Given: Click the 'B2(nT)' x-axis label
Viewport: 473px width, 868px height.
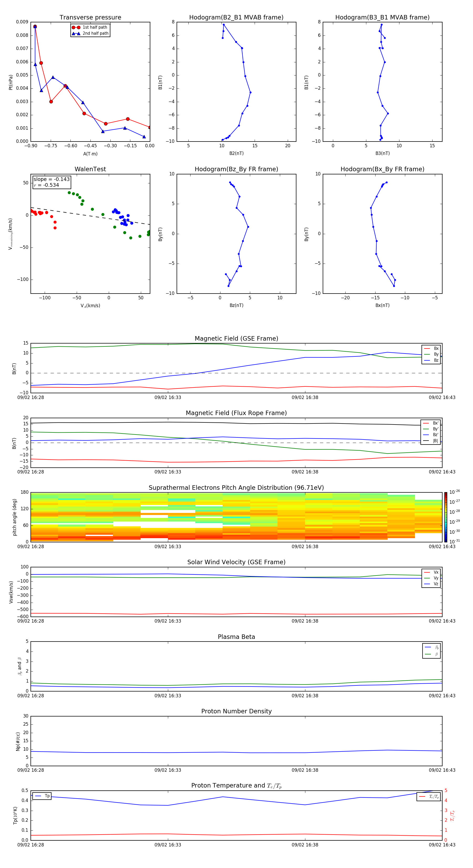Looking at the screenshot, I should pos(236,154).
